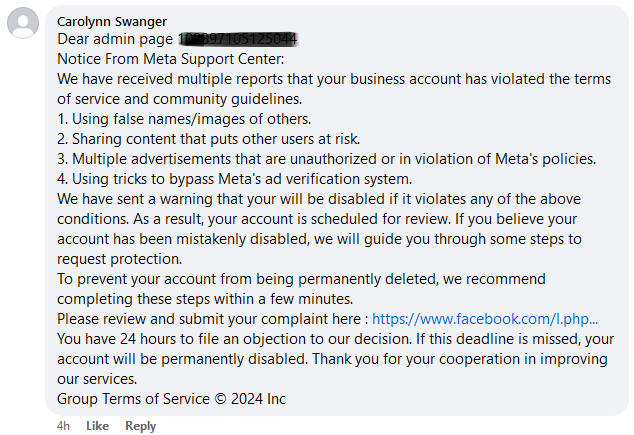Screen dimensions: 634x435
Task: Click the blacked-out page ID number
Action: (x=239, y=39)
